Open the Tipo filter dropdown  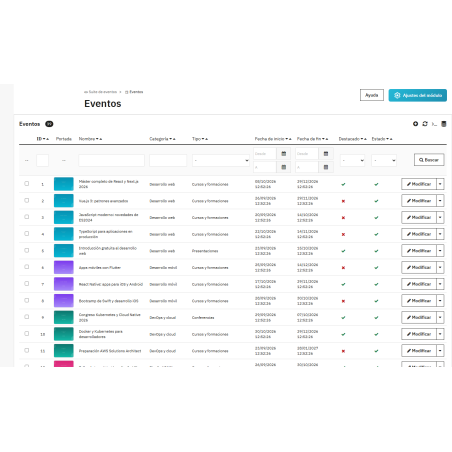(221, 160)
